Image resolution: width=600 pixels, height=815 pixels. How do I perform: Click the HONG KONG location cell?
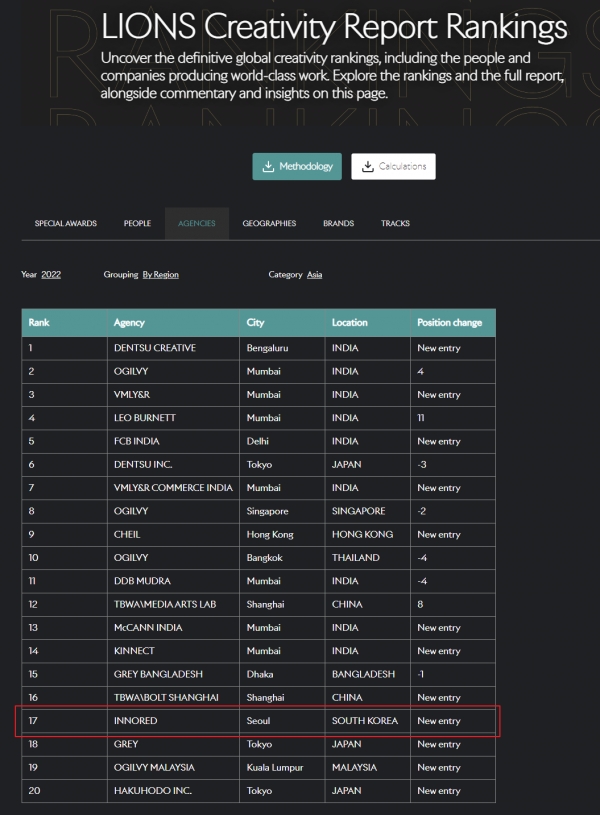coord(368,534)
